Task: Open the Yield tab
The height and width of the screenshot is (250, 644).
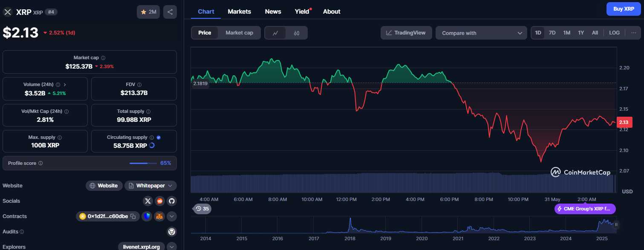Action: coord(302,11)
